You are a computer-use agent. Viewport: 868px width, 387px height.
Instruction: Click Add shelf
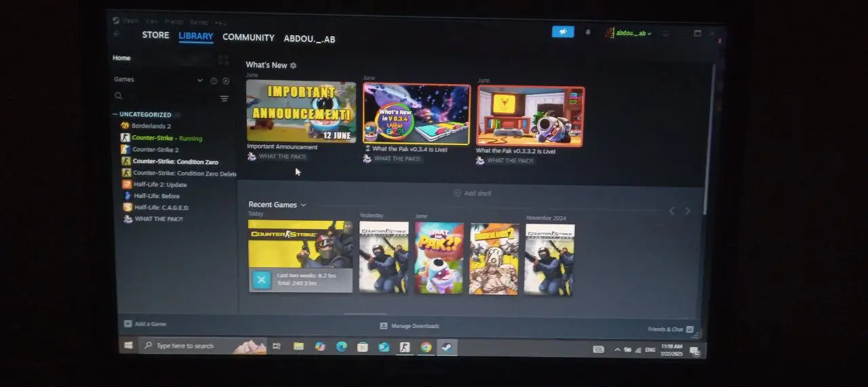(478, 193)
